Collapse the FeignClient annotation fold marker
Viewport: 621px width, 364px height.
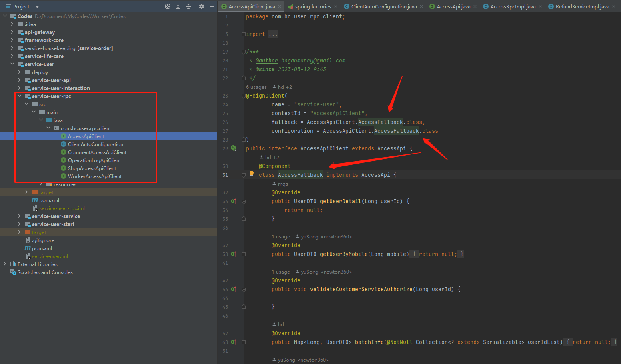pyautogui.click(x=244, y=96)
